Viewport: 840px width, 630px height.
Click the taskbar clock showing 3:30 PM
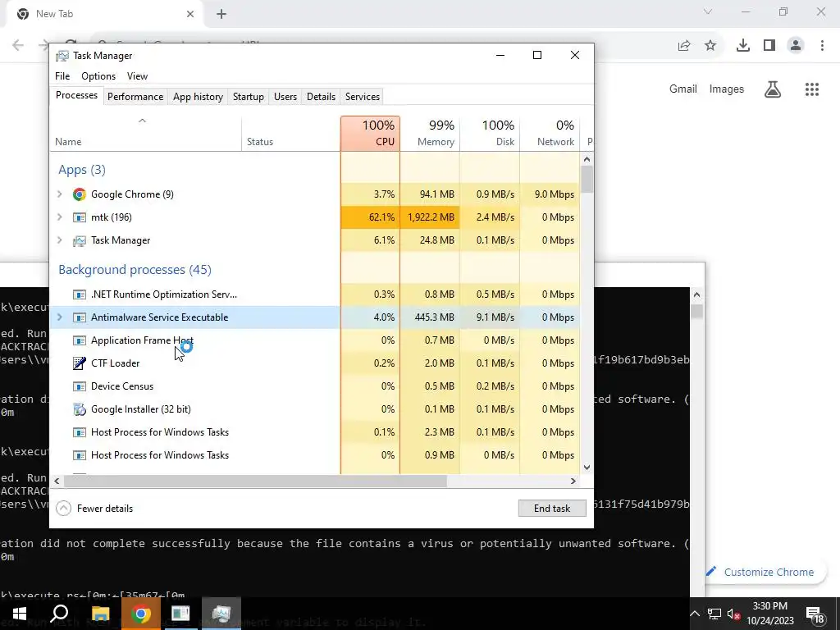pyautogui.click(x=769, y=614)
